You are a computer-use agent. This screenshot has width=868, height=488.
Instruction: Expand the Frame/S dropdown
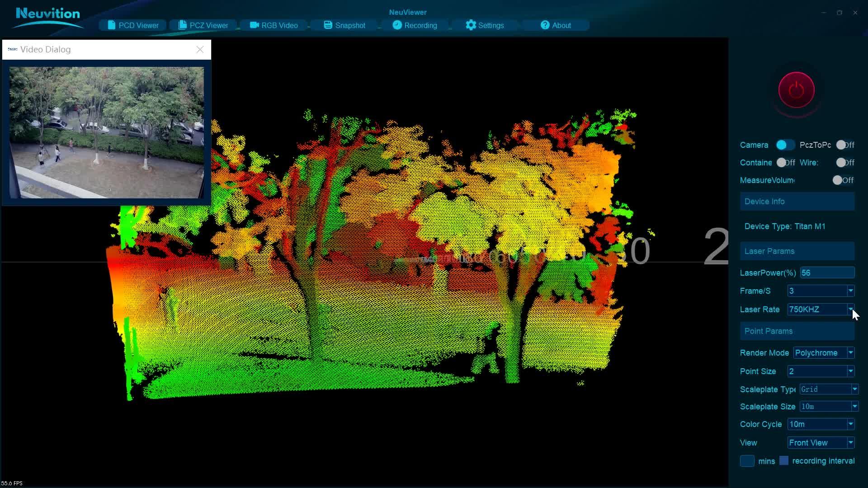click(x=850, y=291)
